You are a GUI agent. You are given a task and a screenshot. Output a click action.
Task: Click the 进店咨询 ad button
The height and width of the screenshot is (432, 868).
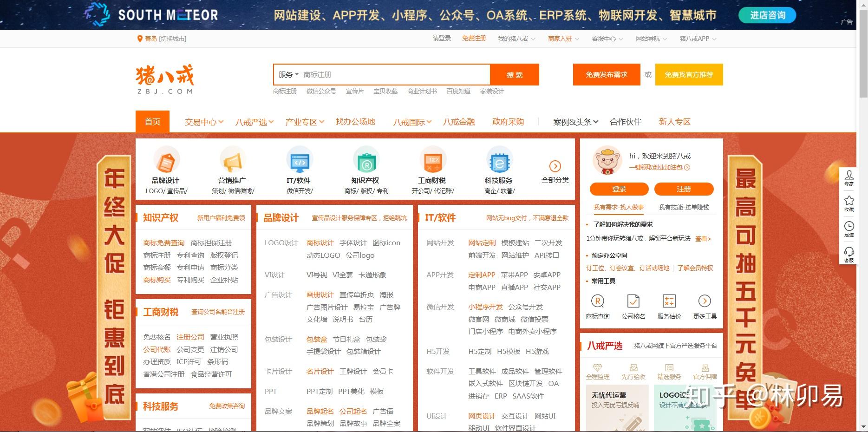point(767,15)
